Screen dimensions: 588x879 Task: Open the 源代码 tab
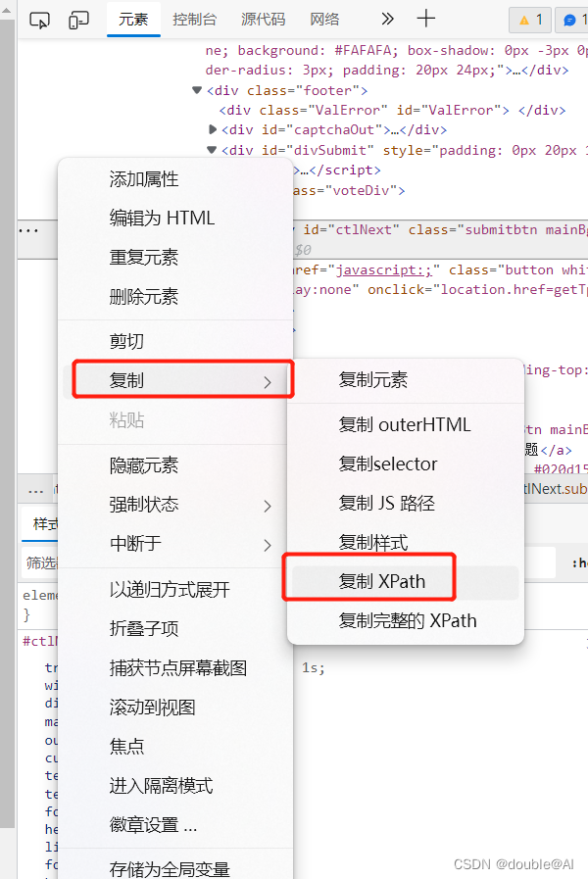(x=263, y=20)
